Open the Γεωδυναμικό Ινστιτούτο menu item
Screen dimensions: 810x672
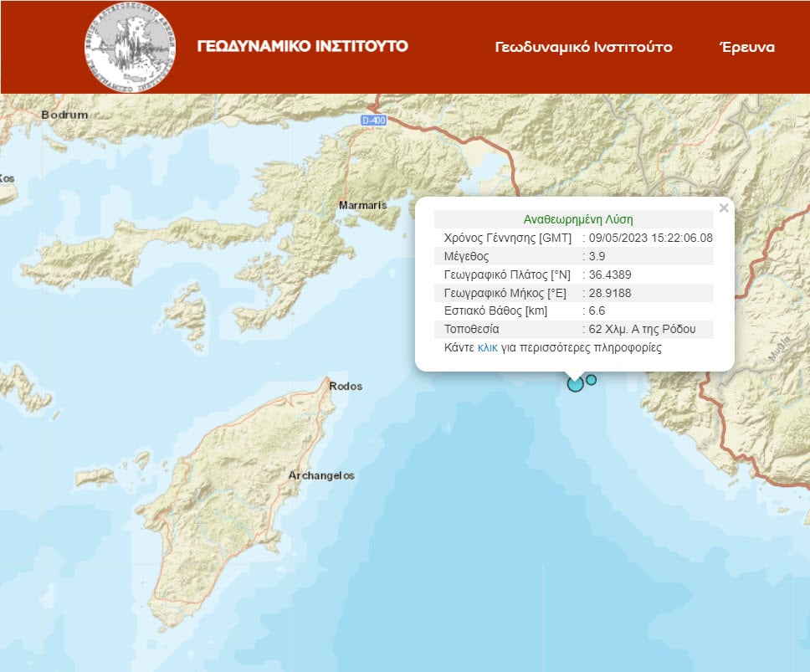[584, 47]
